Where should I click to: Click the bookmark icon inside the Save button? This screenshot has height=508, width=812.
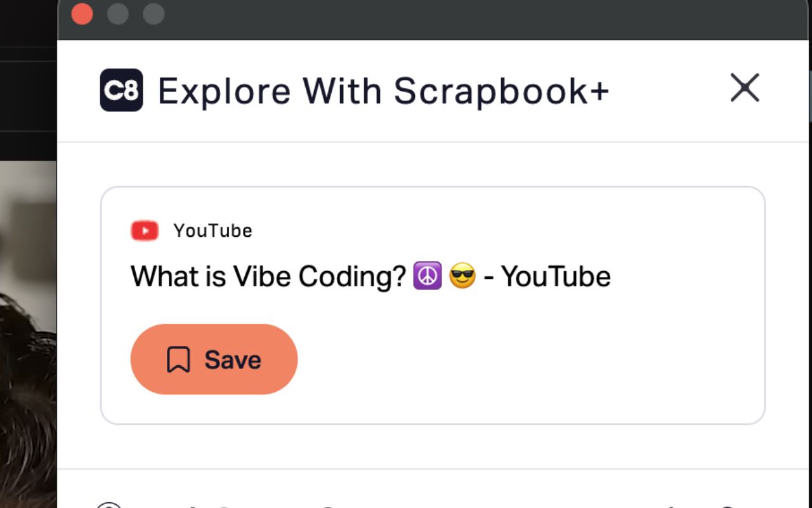coord(178,359)
